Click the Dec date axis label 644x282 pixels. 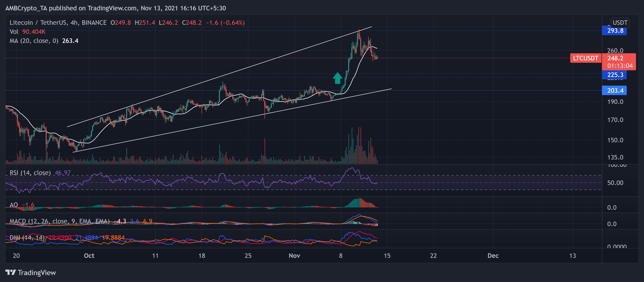pos(493,255)
